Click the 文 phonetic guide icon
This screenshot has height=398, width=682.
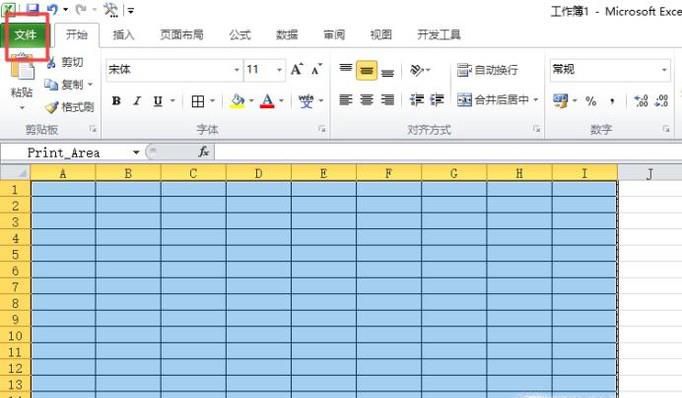306,101
